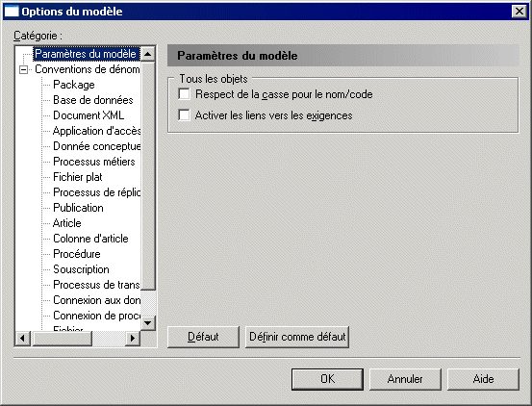Image resolution: width=532 pixels, height=406 pixels.
Task: Confirm with the OK button
Action: (x=327, y=379)
